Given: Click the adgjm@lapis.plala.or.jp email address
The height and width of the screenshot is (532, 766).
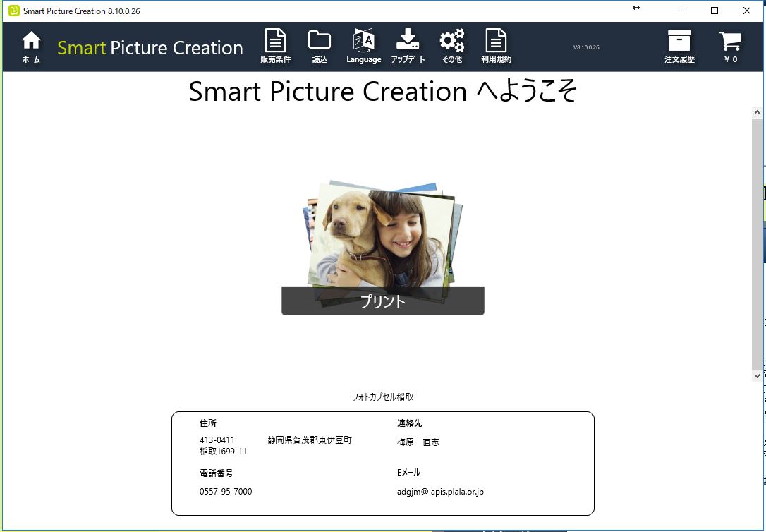Looking at the screenshot, I should tap(440, 492).
